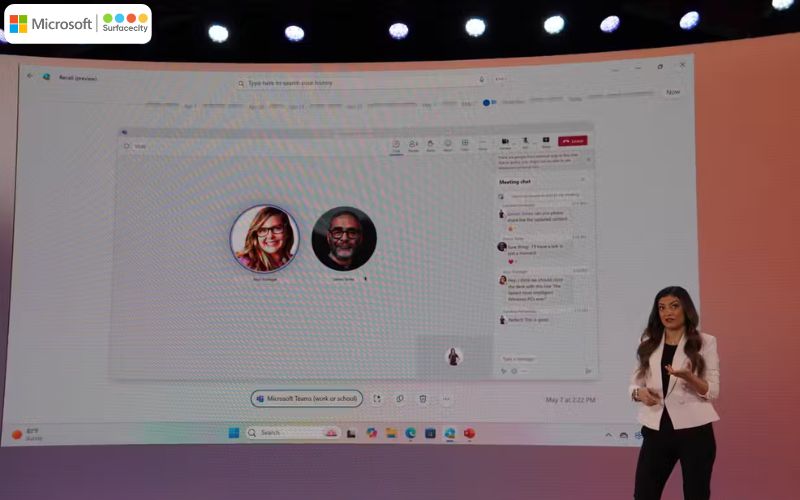Open the Chat tab in Teams toolbar
This screenshot has width=800, height=500.
coord(396,145)
